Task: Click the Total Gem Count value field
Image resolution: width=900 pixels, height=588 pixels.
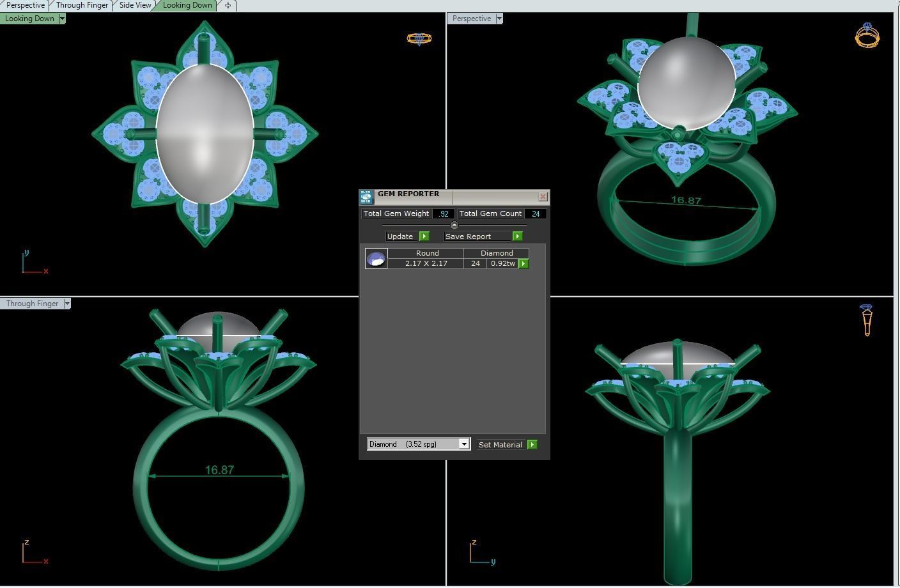Action: (536, 213)
